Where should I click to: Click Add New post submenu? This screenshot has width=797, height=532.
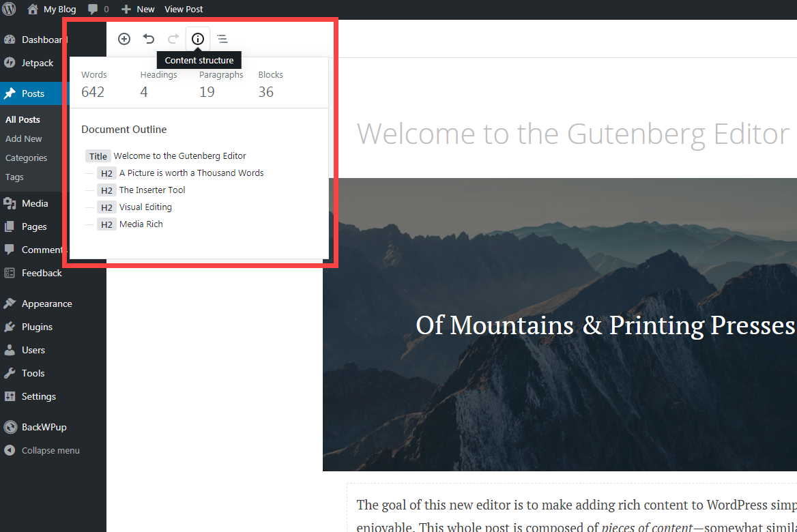click(23, 138)
